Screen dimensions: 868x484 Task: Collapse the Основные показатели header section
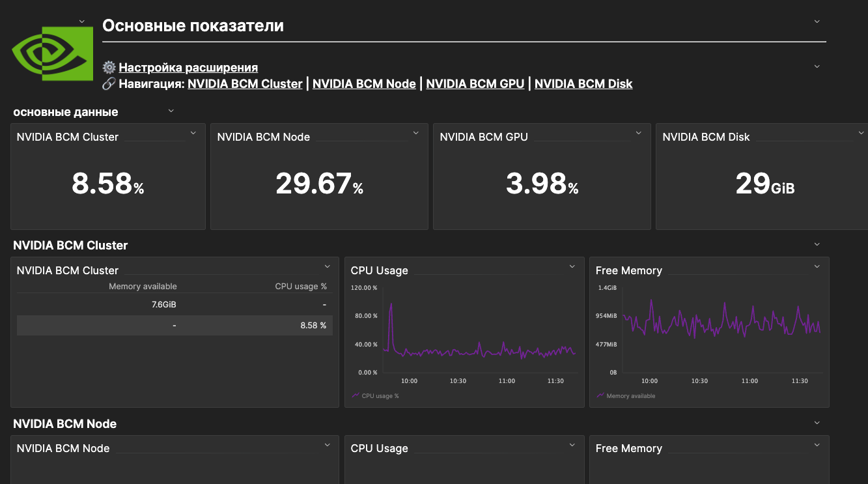[817, 21]
